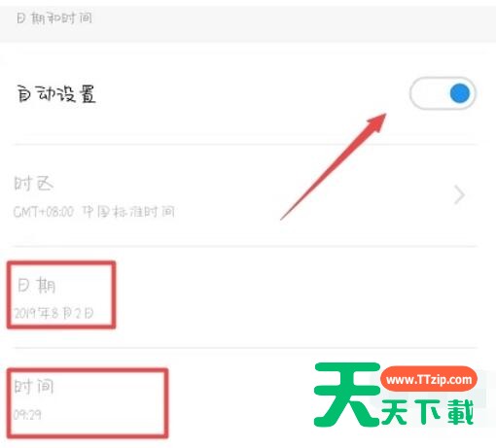This screenshot has width=496, height=448.
Task: Toggle the 自动设置 switch off
Action: [443, 93]
